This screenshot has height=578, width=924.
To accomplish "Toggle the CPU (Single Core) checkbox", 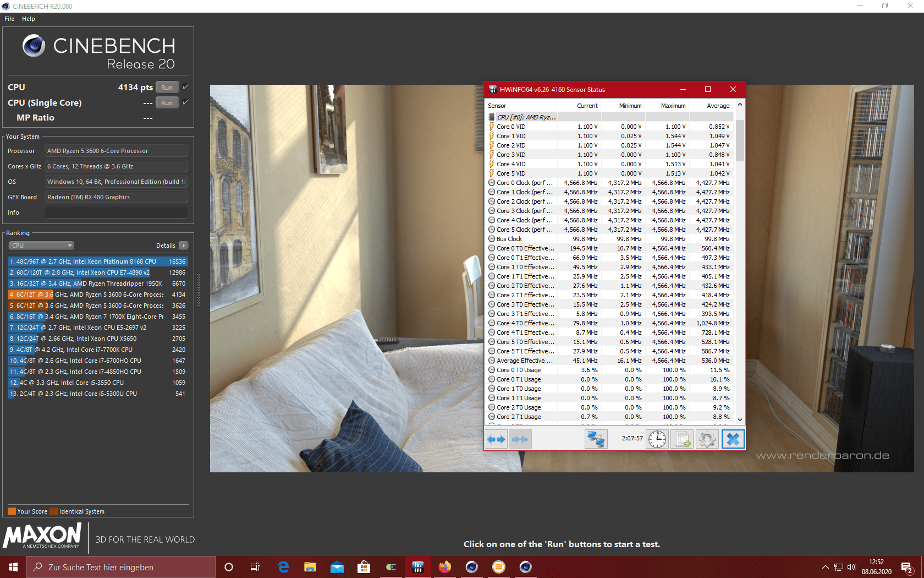I will (x=185, y=102).
